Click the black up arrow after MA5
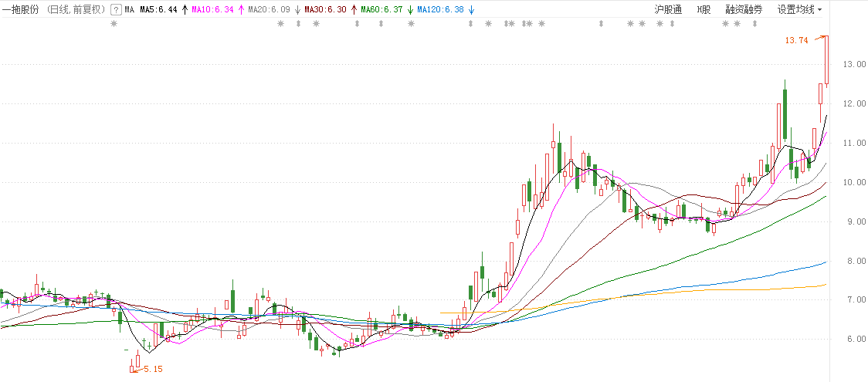Screen dimensions: 868x382 click(185, 10)
